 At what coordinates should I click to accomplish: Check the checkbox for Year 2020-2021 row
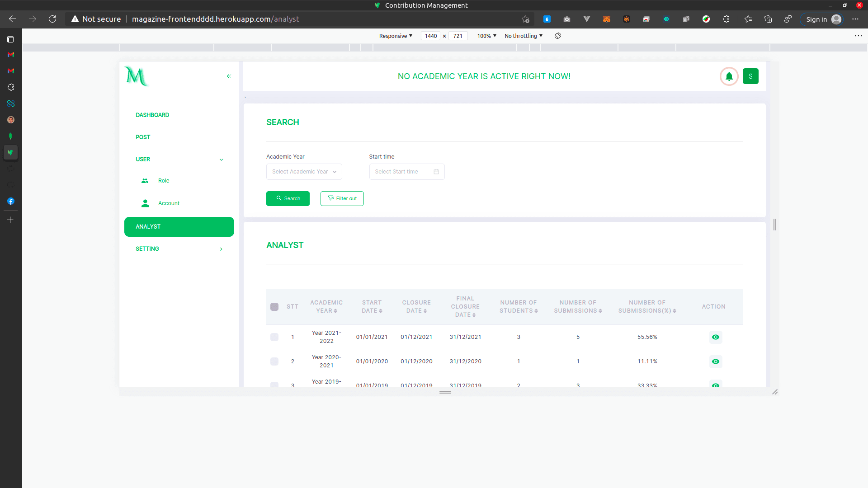274,361
